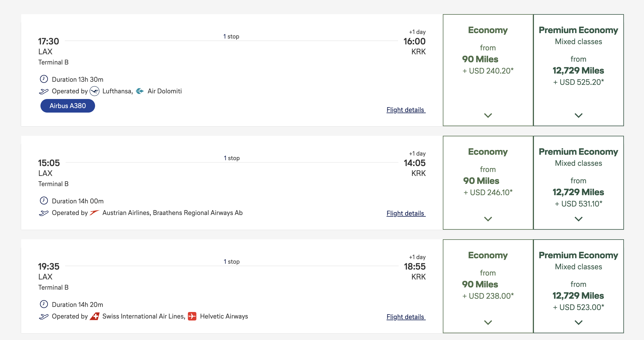This screenshot has width=644, height=340.
Task: Click the Helvetic Airways logo icon
Action: coord(192,316)
